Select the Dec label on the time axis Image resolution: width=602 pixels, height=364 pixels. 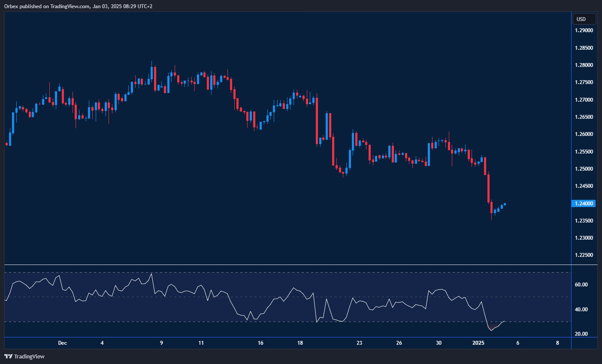[x=63, y=343]
